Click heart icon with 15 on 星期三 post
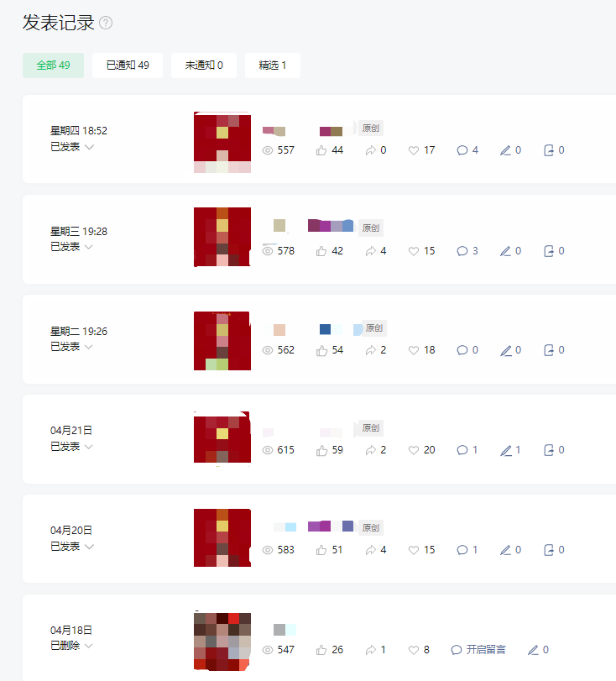 coord(414,251)
